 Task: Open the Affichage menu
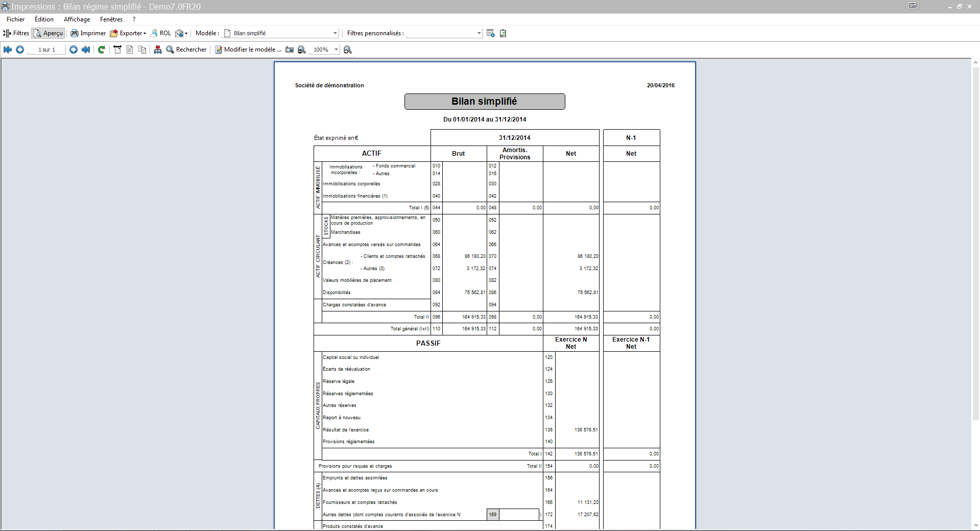(x=77, y=19)
